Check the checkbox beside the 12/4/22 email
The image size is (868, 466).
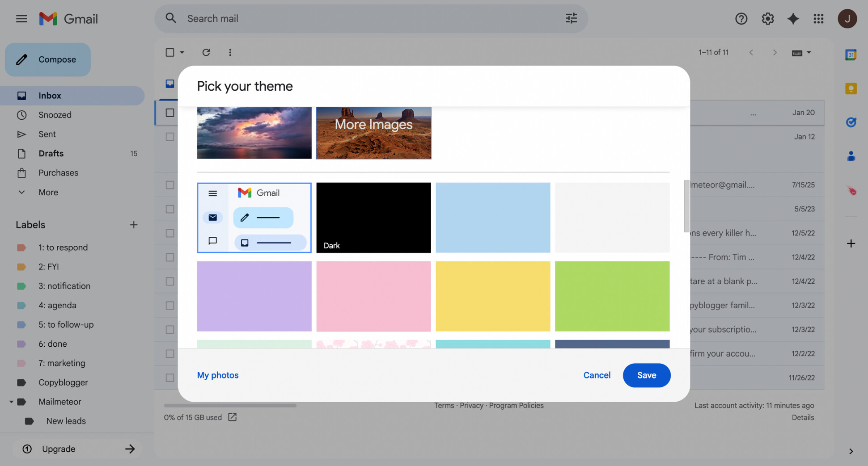pyautogui.click(x=169, y=257)
